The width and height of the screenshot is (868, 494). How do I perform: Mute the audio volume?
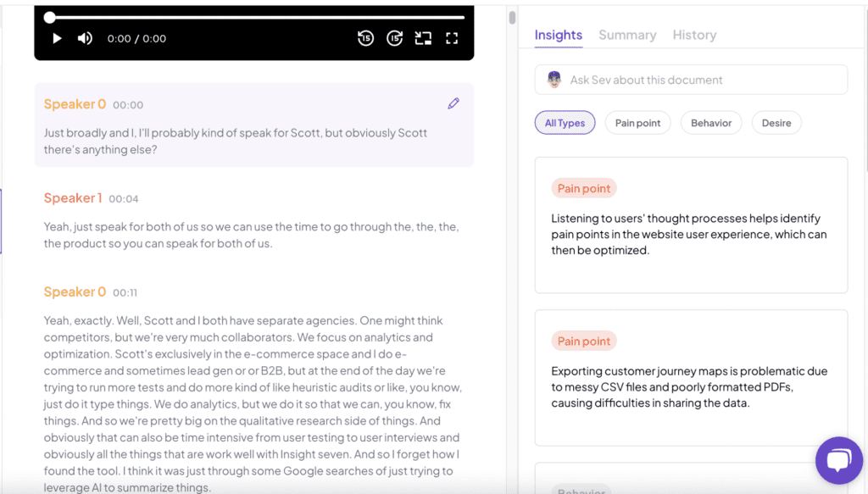[85, 38]
